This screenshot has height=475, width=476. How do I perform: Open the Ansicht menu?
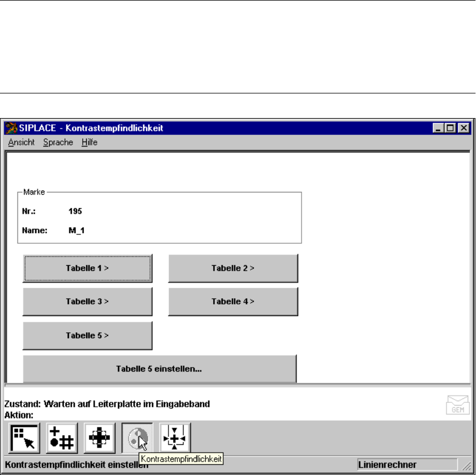pos(21,142)
